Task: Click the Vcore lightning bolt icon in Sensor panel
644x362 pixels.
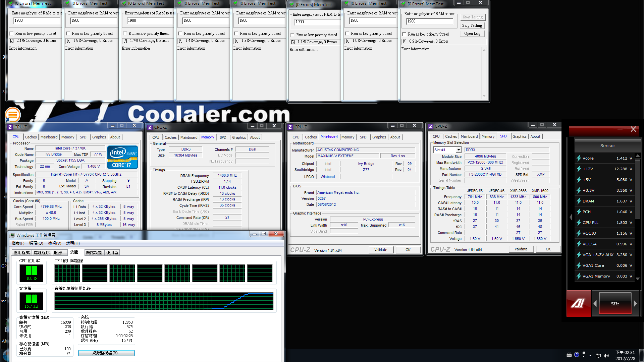Action: 579,158
